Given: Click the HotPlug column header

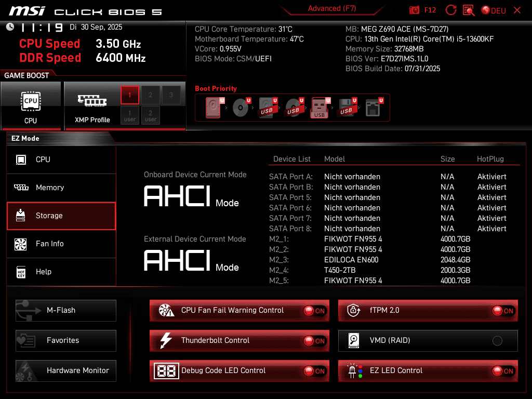Looking at the screenshot, I should point(490,159).
